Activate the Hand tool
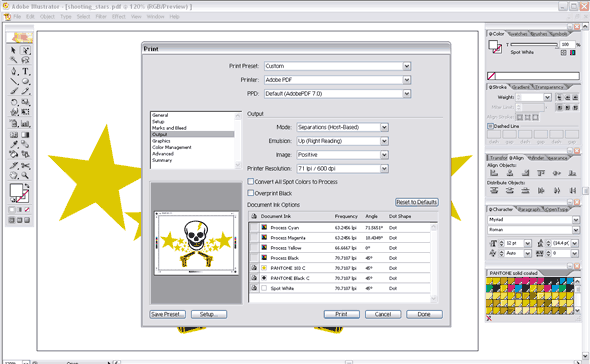 click(x=14, y=175)
